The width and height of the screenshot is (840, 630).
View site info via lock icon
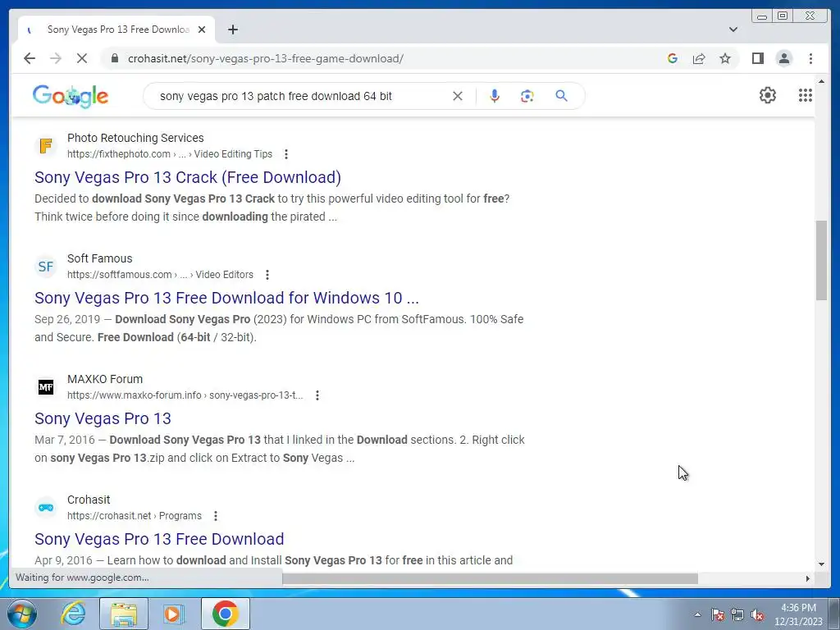coord(115,58)
